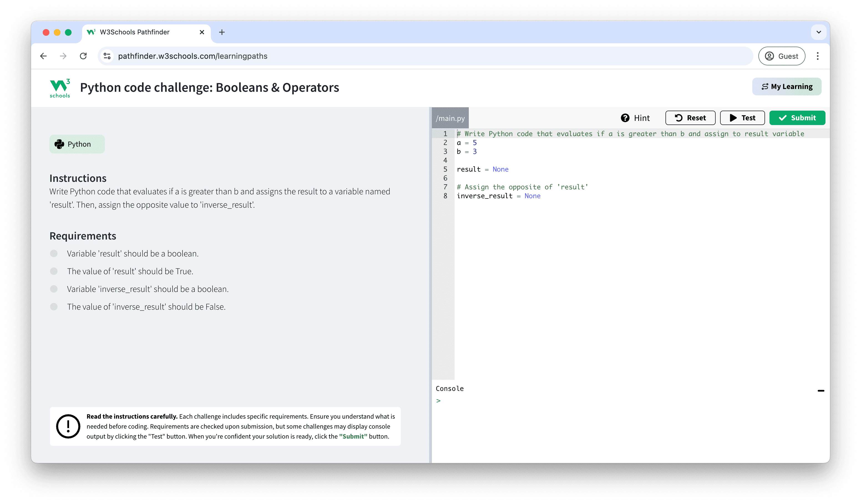861x504 pixels.
Task: Open My Learning page
Action: click(x=786, y=87)
